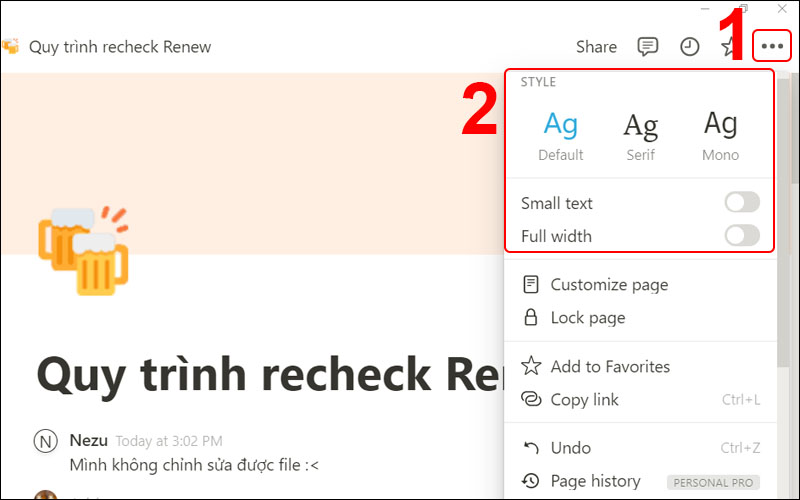Select Undo from the menu
This screenshot has height=500, width=800.
coord(570,448)
